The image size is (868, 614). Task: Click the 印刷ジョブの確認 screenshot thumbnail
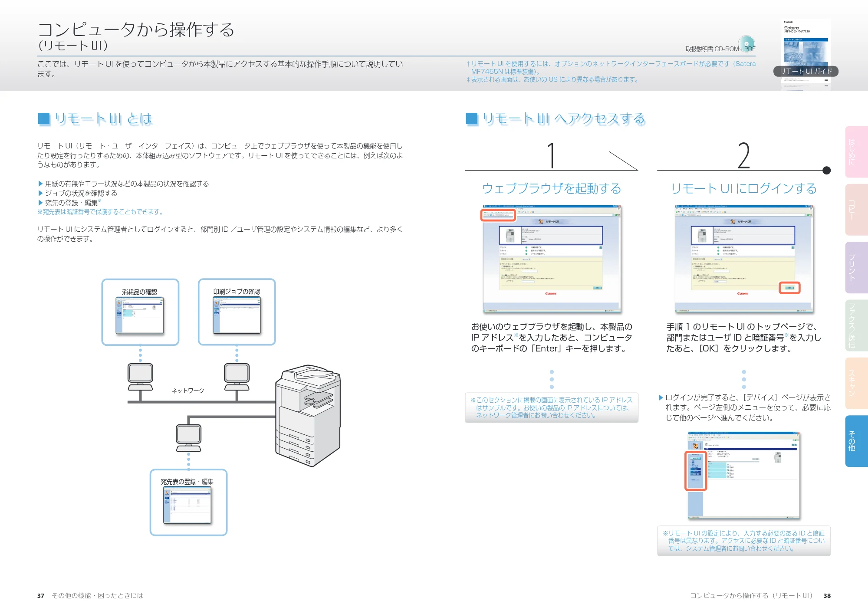coord(237,315)
